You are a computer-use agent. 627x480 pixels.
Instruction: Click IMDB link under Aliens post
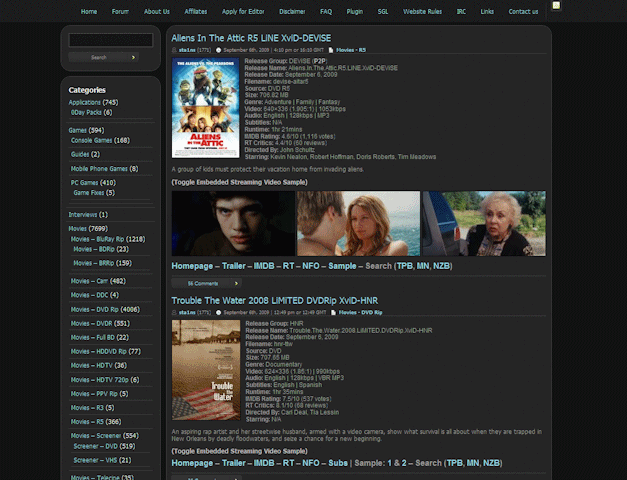[264, 266]
